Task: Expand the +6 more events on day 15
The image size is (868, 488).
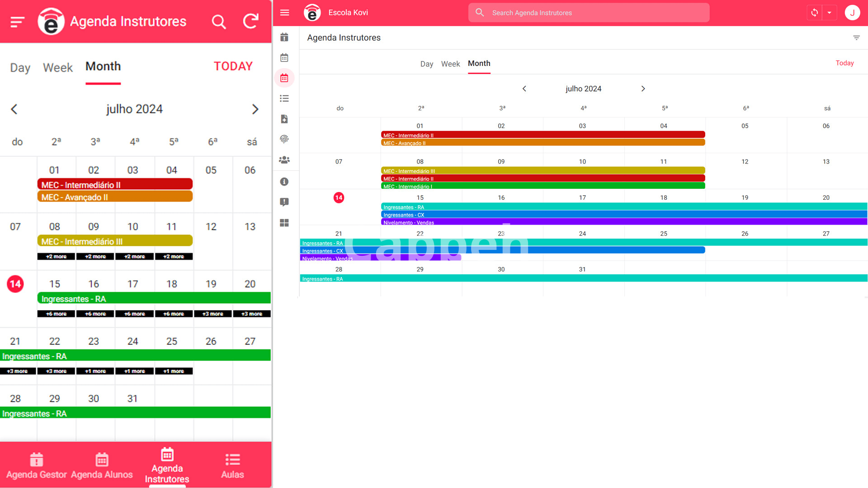Action: tap(56, 314)
